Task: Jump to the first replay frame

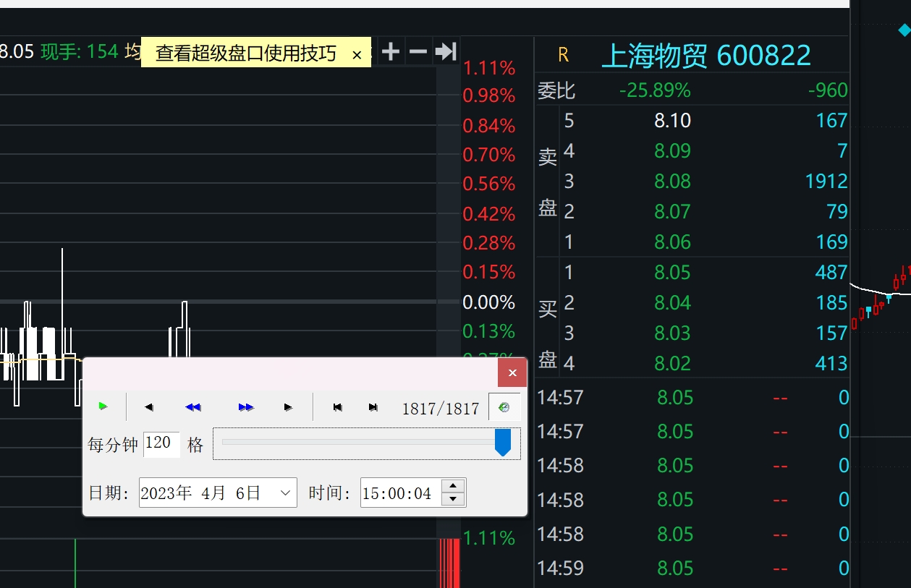Action: 337,407
